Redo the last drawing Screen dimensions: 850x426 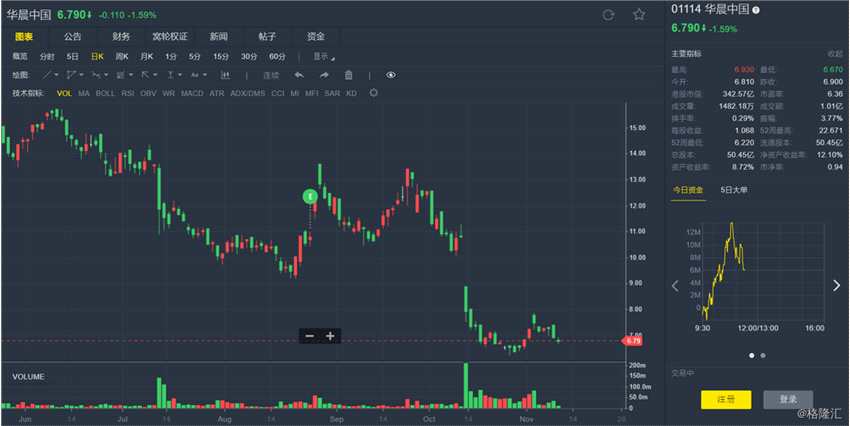324,75
